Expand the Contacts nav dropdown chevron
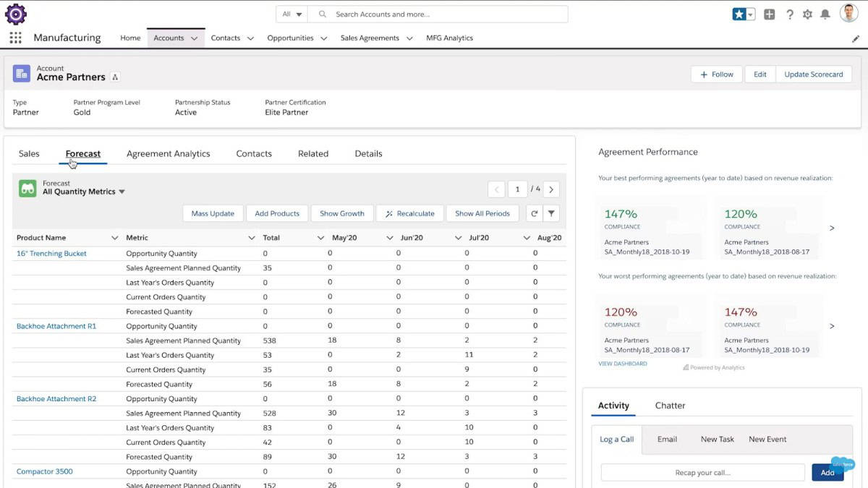Image resolution: width=868 pixels, height=488 pixels. click(250, 38)
